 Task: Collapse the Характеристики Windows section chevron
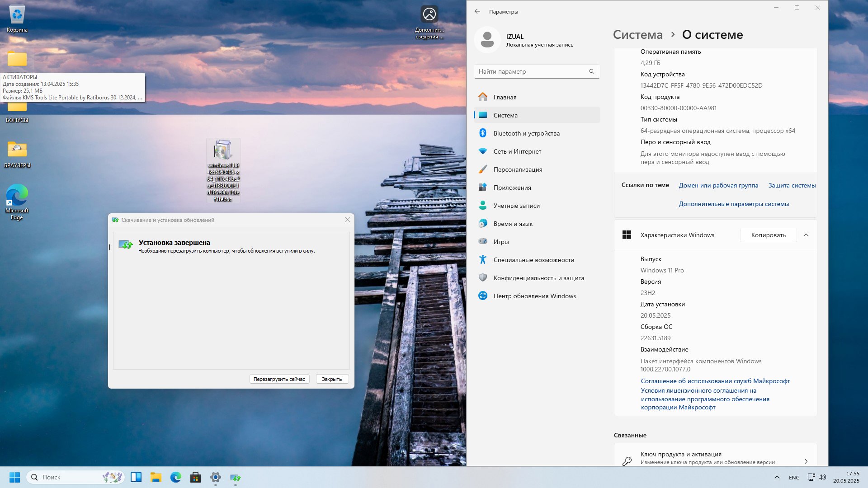point(806,235)
